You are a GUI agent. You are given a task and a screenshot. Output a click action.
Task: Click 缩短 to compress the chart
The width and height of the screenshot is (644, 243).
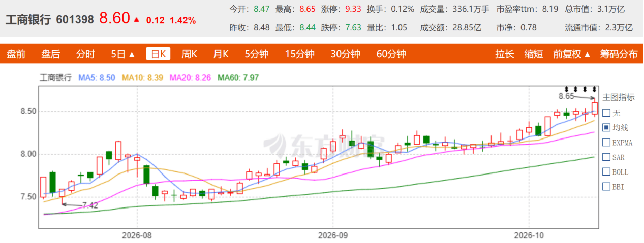[x=534, y=54]
